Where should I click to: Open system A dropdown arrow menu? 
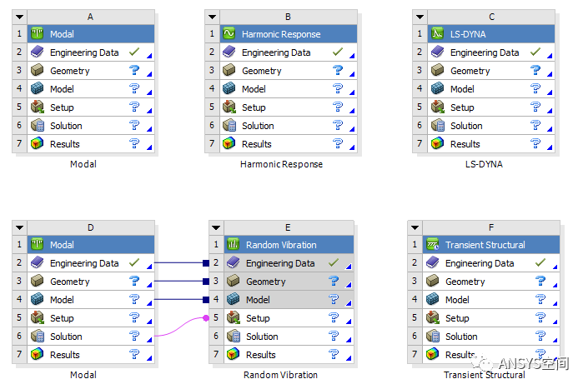(19, 17)
